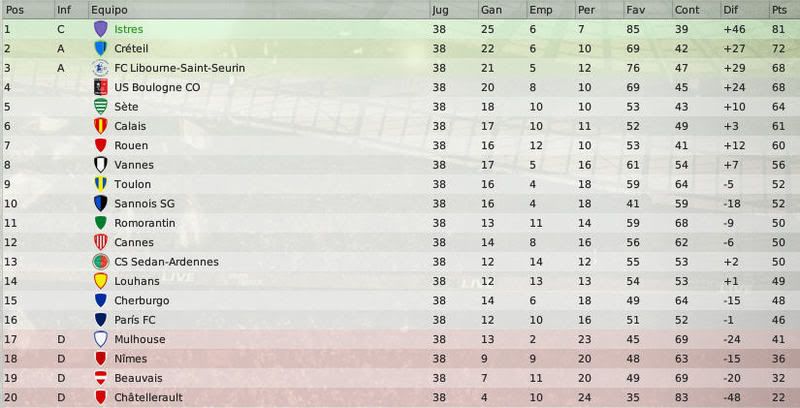Click the Vannes black and white shield
The image size is (800, 408).
101,165
